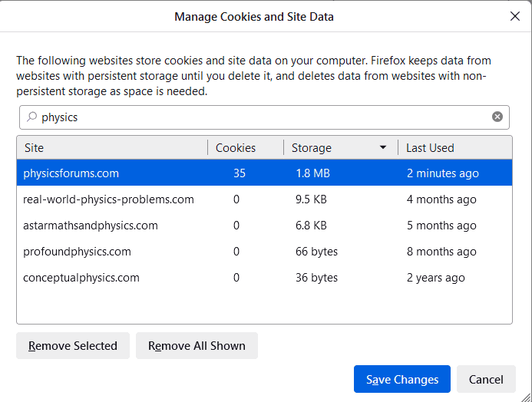Click Save Changes button
532x402 pixels.
click(x=402, y=379)
